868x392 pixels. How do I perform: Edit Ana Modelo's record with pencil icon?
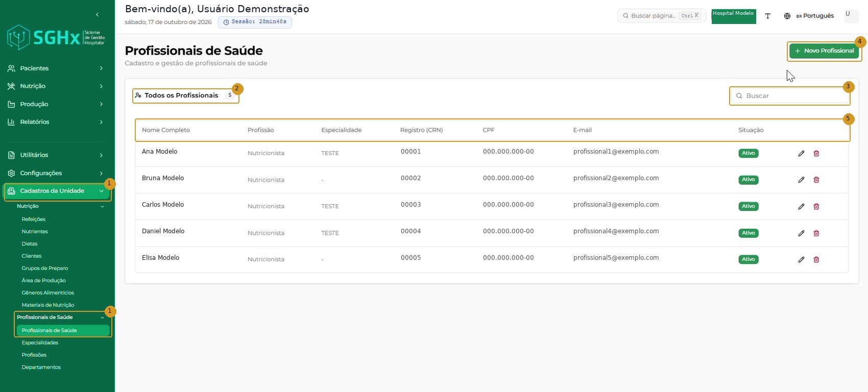click(x=801, y=154)
